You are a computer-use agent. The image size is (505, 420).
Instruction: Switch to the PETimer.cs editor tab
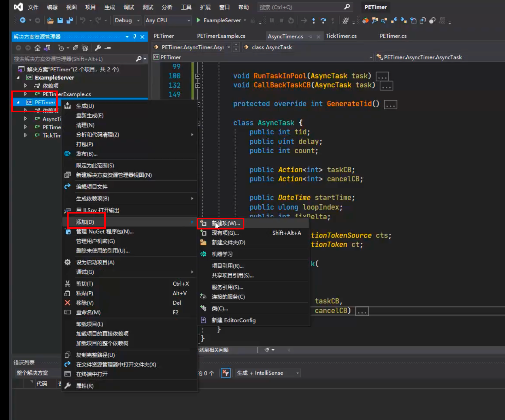click(x=393, y=36)
